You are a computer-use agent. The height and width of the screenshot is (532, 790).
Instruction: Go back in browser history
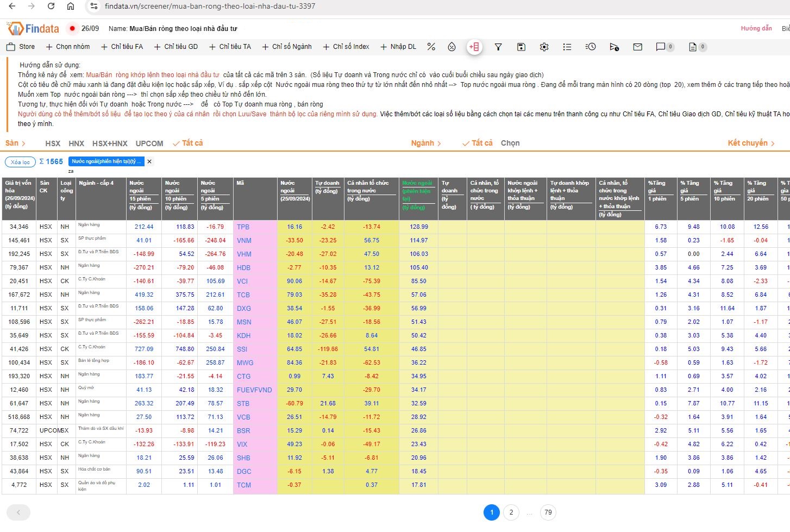point(12,6)
